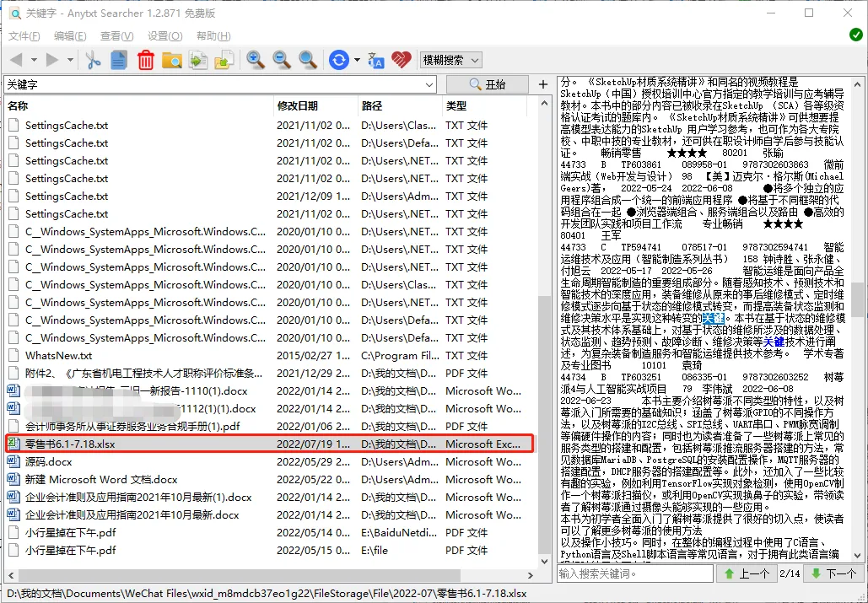Viewport: 868px width, 603px height.
Task: Select the 源码.docx file row
Action: pyautogui.click(x=270, y=461)
